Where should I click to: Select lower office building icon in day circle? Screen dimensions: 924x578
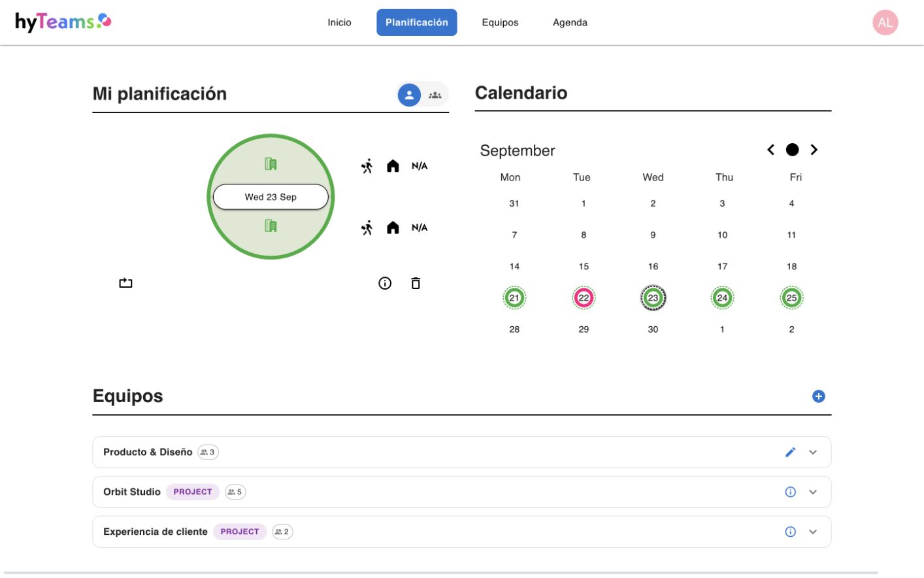[x=271, y=226]
